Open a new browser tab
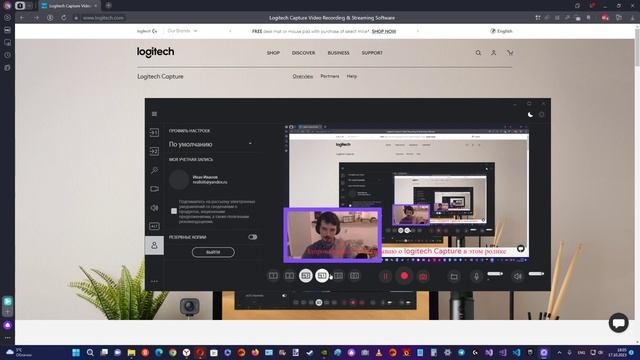 [x=108, y=6]
